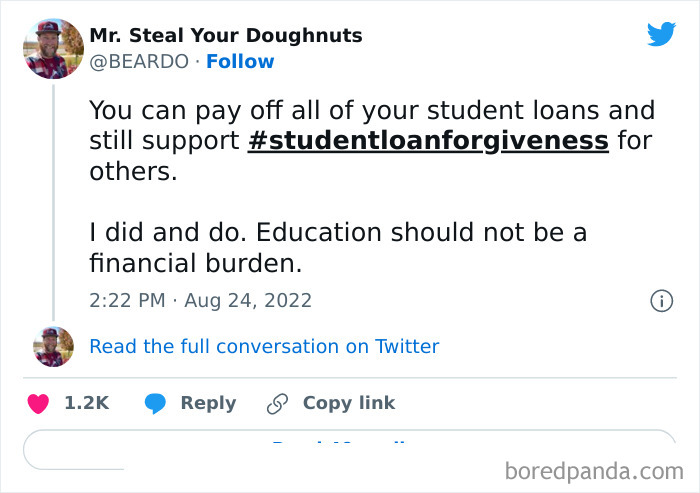
Task: Click the boredpanda.com watermark
Action: (594, 469)
